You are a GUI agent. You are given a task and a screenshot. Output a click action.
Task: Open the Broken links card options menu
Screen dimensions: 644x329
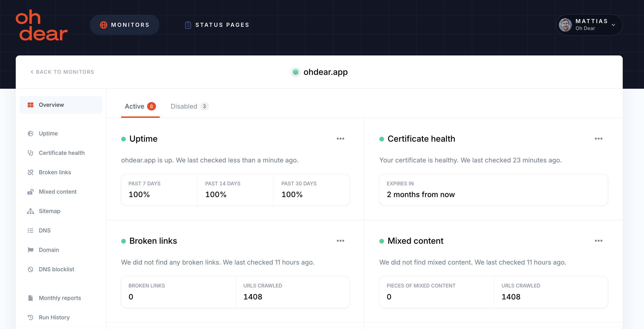(340, 241)
